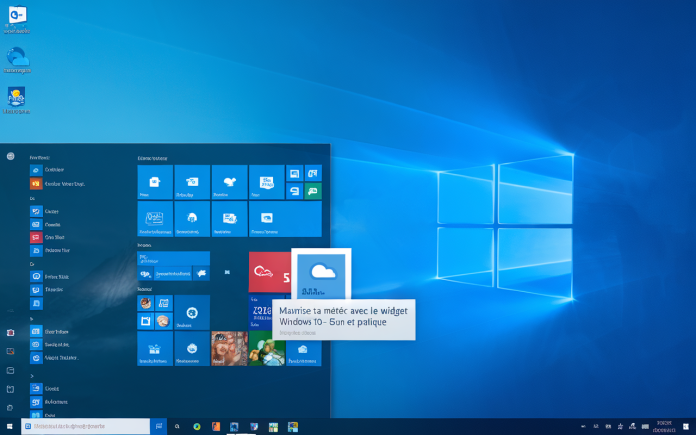Screen dimensions: 696x435
Task: Open the game tile with the green character
Action: tap(266, 348)
